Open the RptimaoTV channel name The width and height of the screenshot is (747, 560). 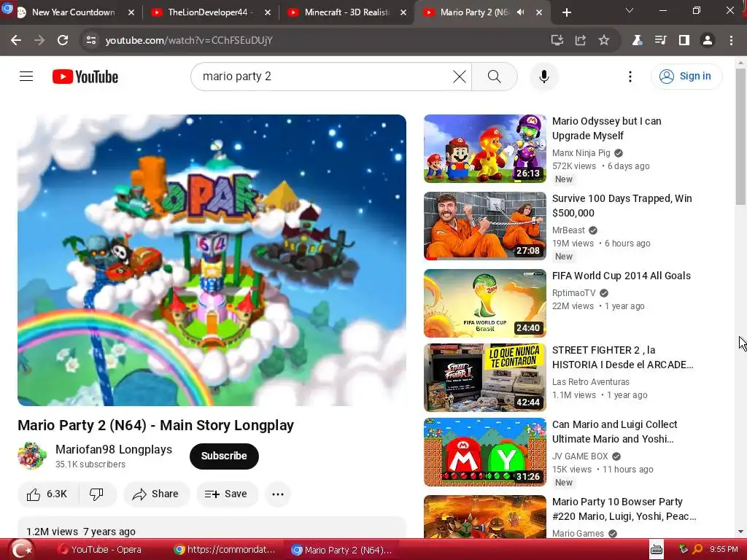573,293
